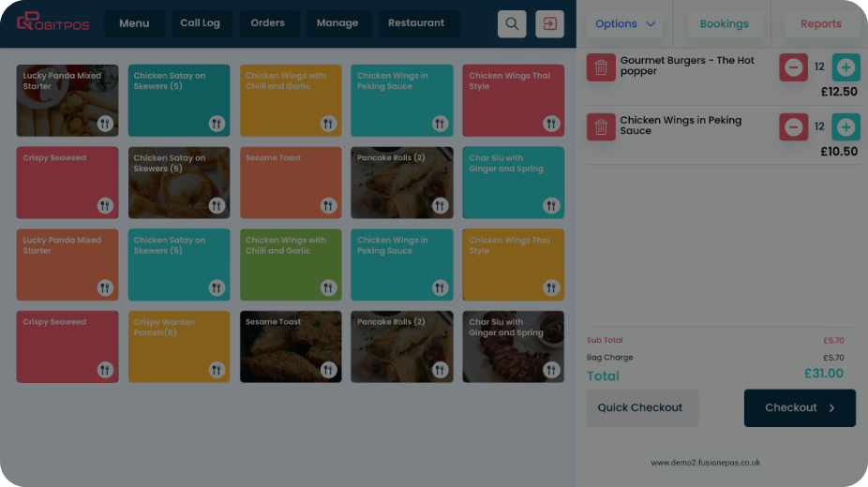Viewport: 868px width, 487px height.
Task: Open the Reports tab
Action: click(x=820, y=24)
